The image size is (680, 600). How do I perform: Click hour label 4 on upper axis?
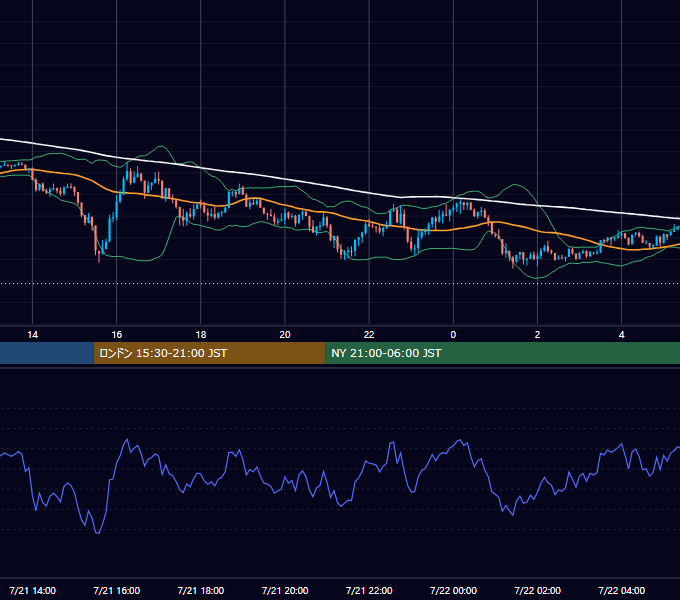pos(621,335)
